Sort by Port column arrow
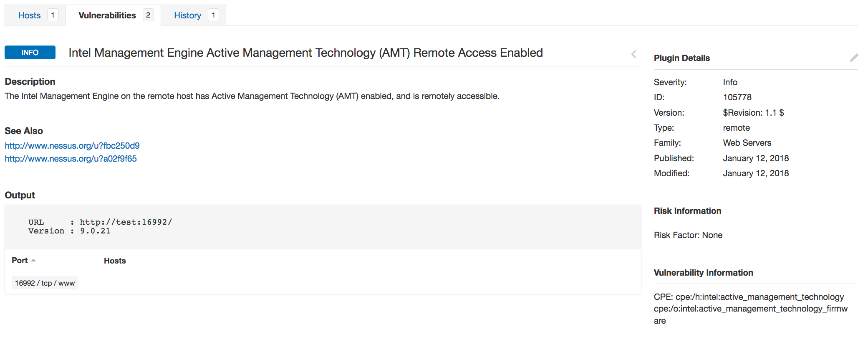This screenshot has height=355, width=868. pos(33,260)
